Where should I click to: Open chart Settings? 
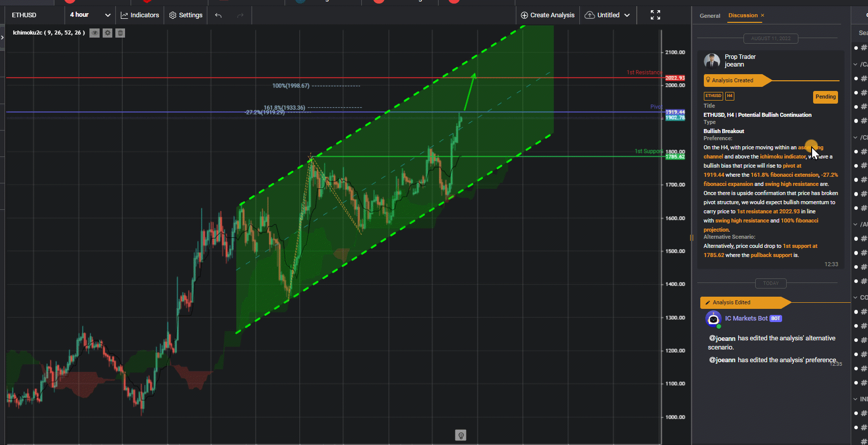(185, 15)
